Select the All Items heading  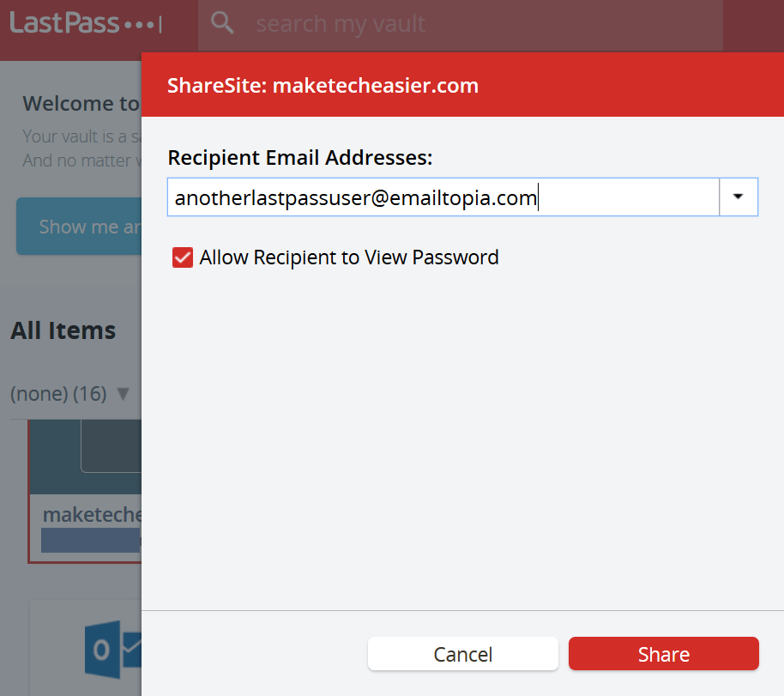click(63, 330)
